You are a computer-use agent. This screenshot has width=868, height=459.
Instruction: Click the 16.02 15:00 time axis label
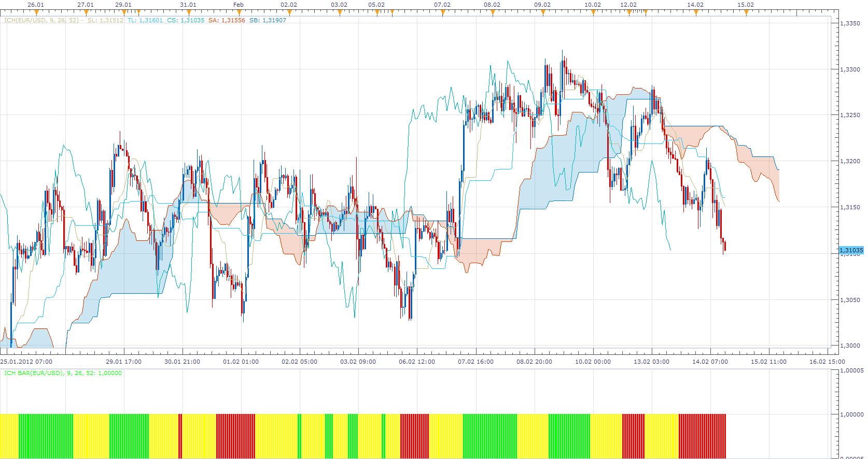coord(827,362)
